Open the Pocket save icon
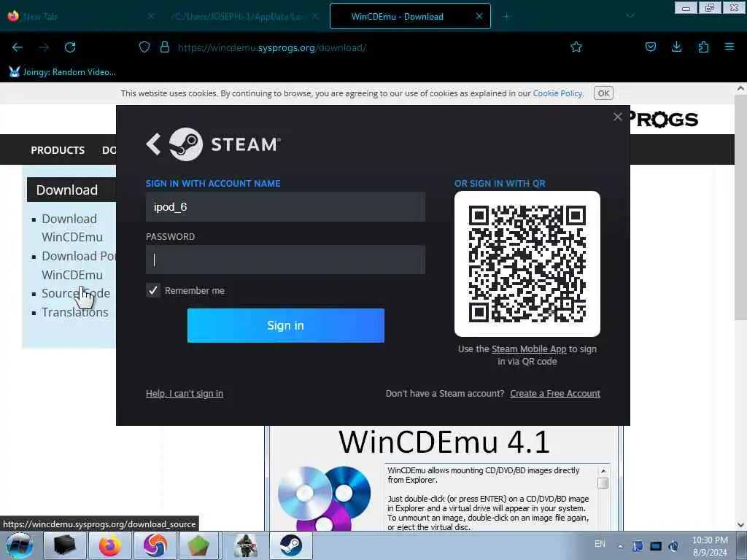Screen dimensions: 747x560 tap(650, 47)
